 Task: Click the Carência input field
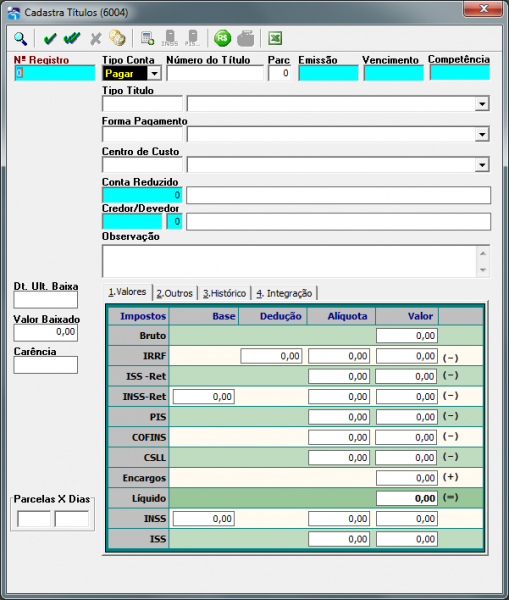pos(46,365)
